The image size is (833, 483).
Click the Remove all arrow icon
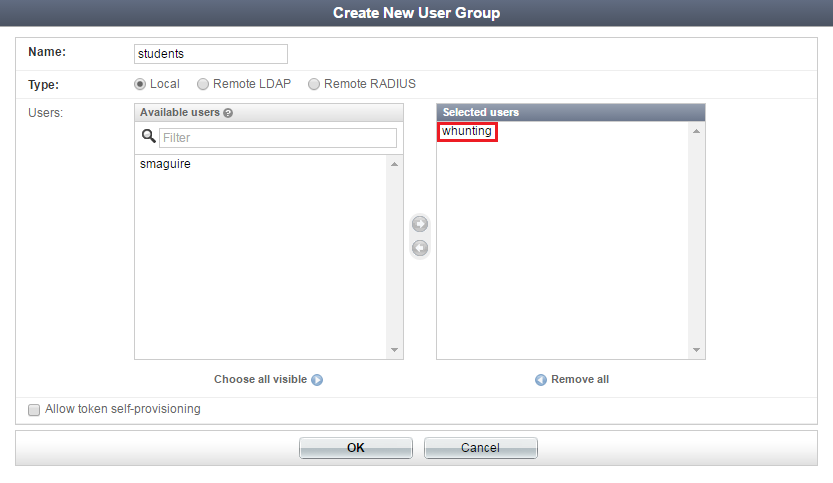click(x=541, y=380)
